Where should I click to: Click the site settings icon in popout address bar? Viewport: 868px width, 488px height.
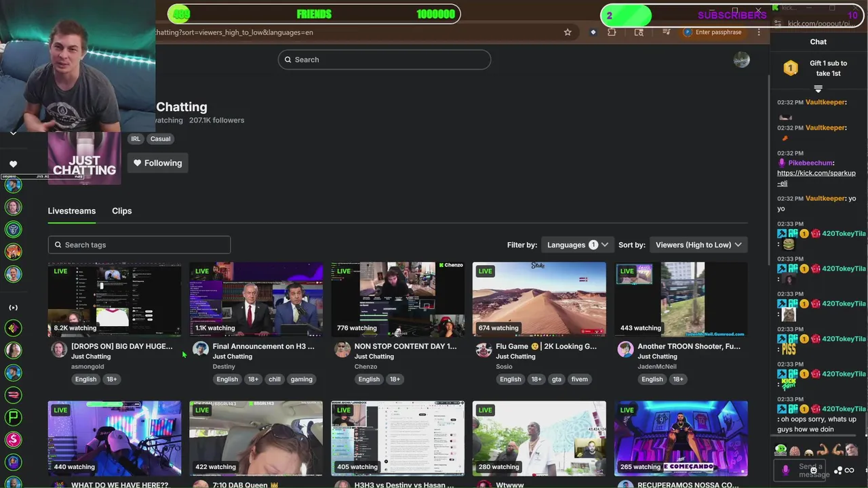pos(779,24)
